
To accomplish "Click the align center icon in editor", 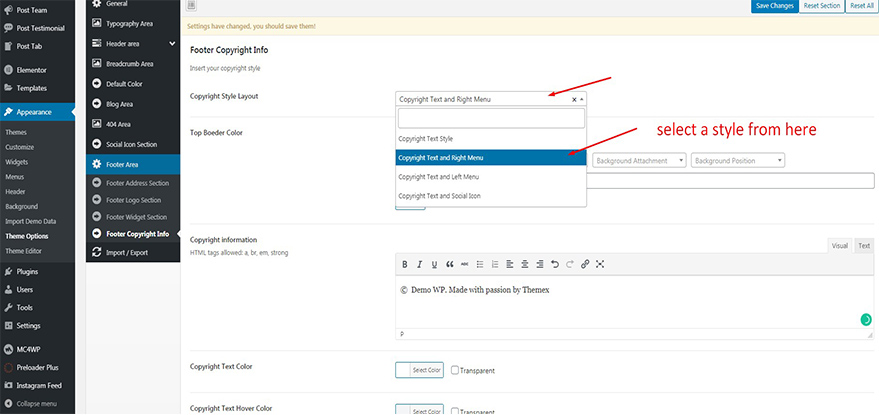I will 524,264.
